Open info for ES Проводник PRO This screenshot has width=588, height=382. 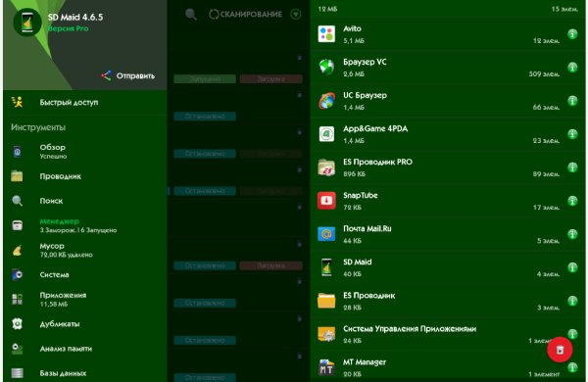coord(572,167)
